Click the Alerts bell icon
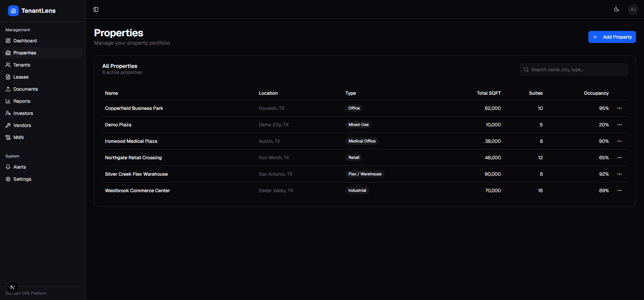The width and height of the screenshot is (644, 300). (x=8, y=167)
